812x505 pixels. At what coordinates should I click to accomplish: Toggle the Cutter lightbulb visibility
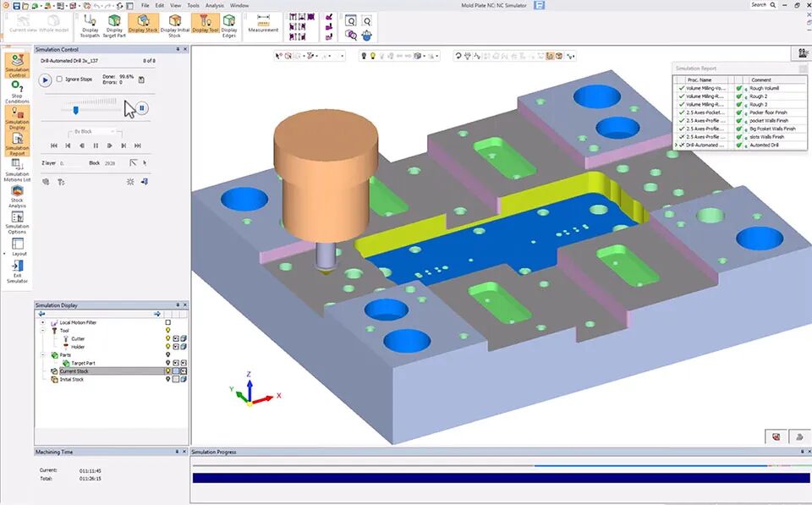click(x=167, y=338)
